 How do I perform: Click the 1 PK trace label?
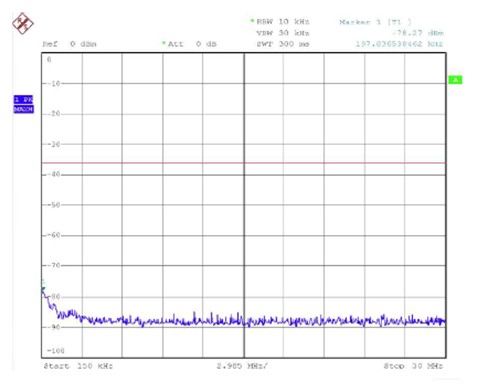[23, 99]
